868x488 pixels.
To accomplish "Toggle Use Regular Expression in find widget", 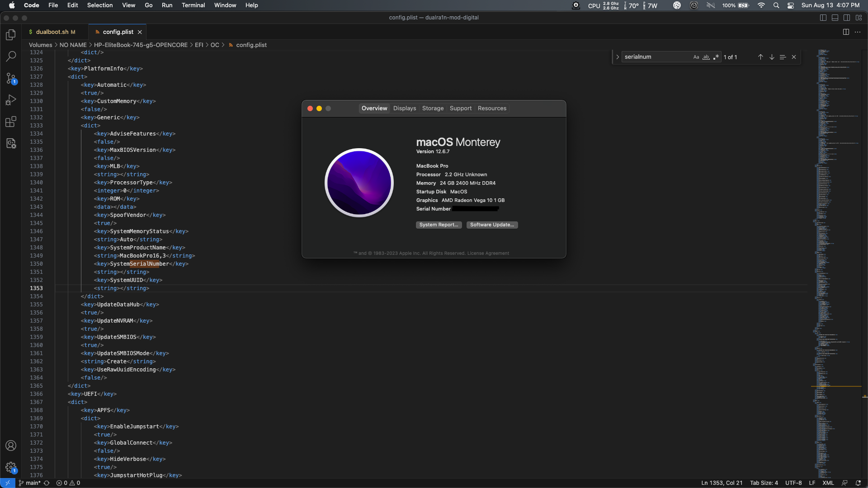I will coord(716,57).
